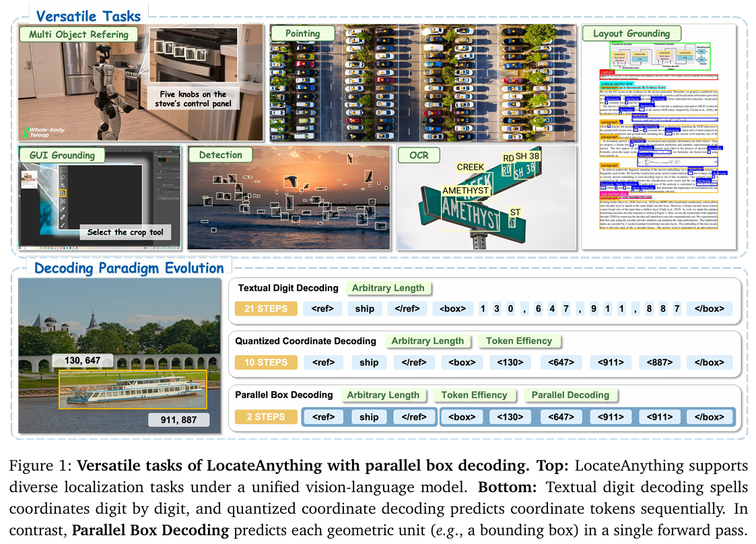Click the '911, 887' coordinate label
The width and height of the screenshot is (756, 544).
(x=178, y=419)
